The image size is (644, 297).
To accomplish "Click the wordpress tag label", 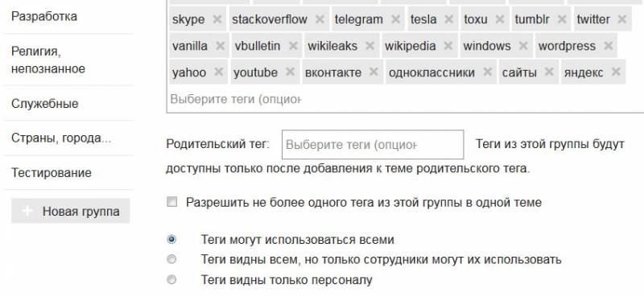I will click(x=567, y=46).
